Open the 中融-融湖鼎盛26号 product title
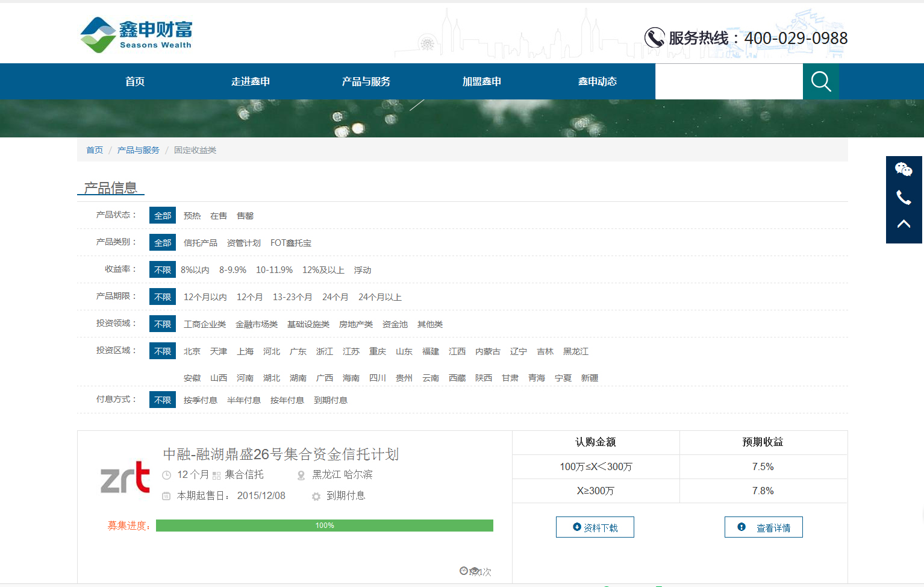 click(281, 454)
